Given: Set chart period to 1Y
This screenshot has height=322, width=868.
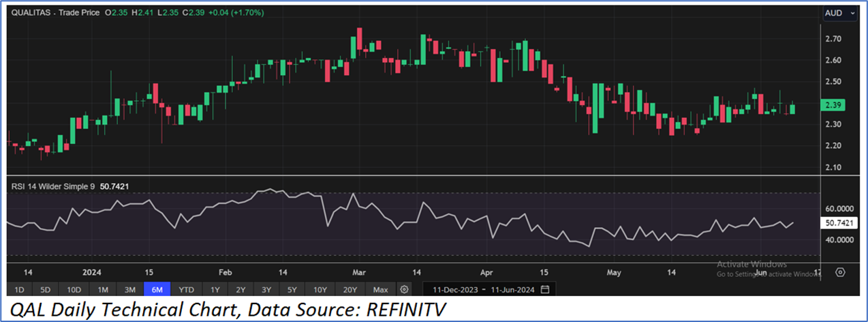Looking at the screenshot, I should 215,289.
